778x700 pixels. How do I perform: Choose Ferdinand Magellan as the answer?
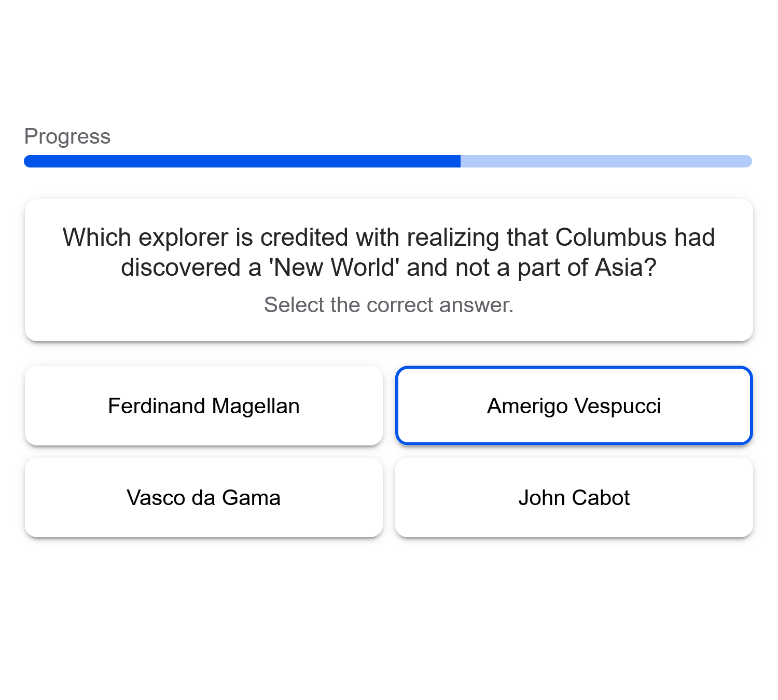[x=204, y=405]
